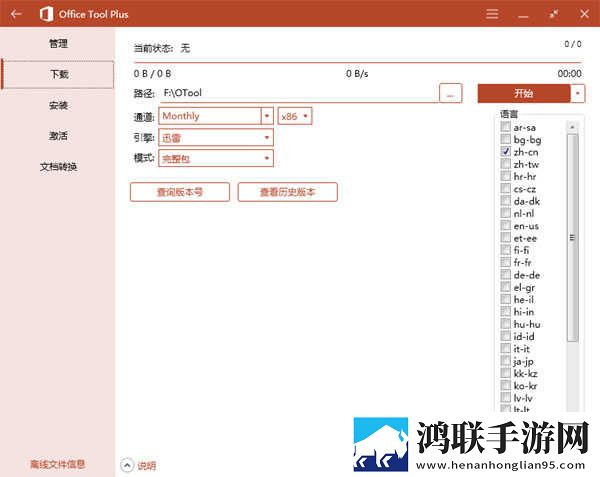Open the 安装 section

point(58,105)
